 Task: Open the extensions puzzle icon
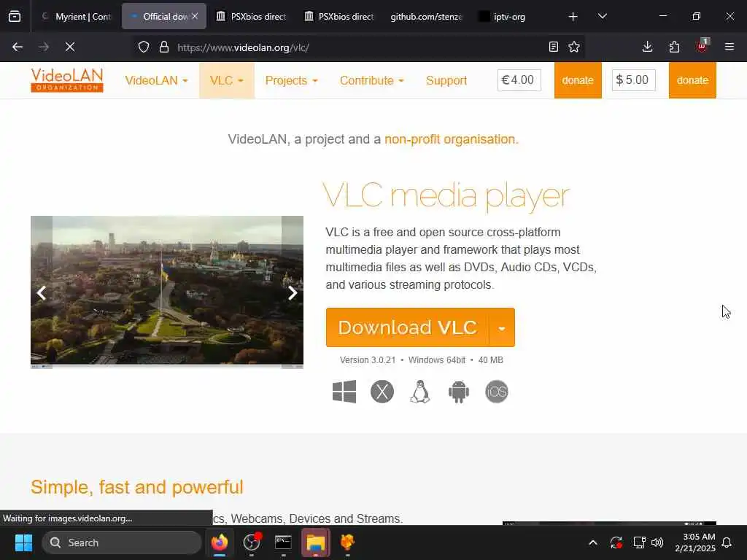(674, 47)
